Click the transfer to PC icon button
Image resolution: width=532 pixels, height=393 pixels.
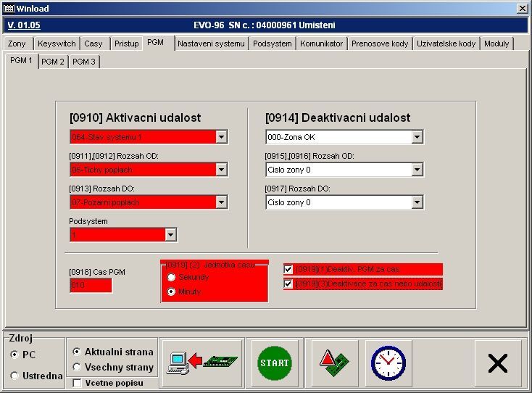202,362
